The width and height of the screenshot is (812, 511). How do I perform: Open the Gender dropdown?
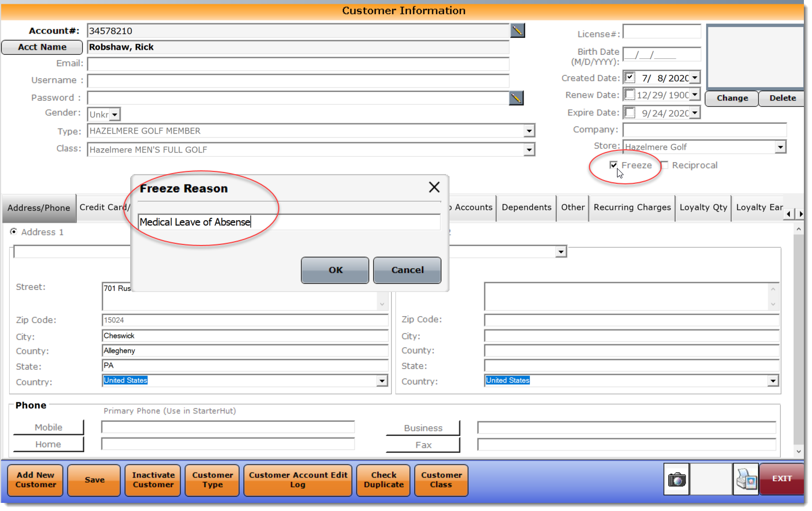click(115, 115)
